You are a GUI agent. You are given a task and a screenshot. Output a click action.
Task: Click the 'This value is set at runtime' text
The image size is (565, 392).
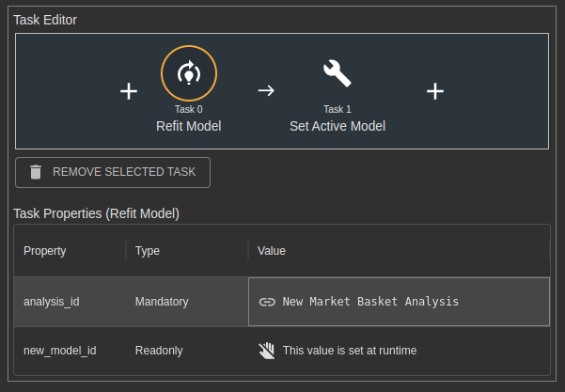(350, 351)
